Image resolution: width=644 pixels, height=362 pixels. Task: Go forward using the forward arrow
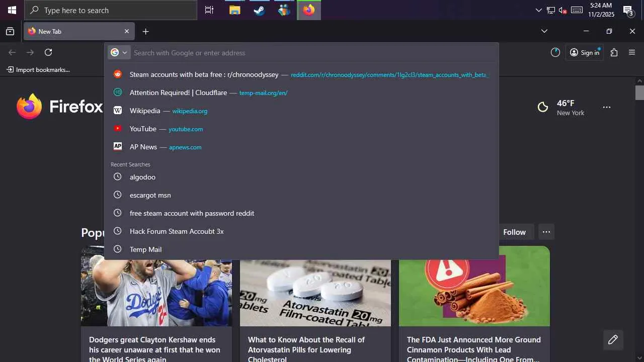30,52
